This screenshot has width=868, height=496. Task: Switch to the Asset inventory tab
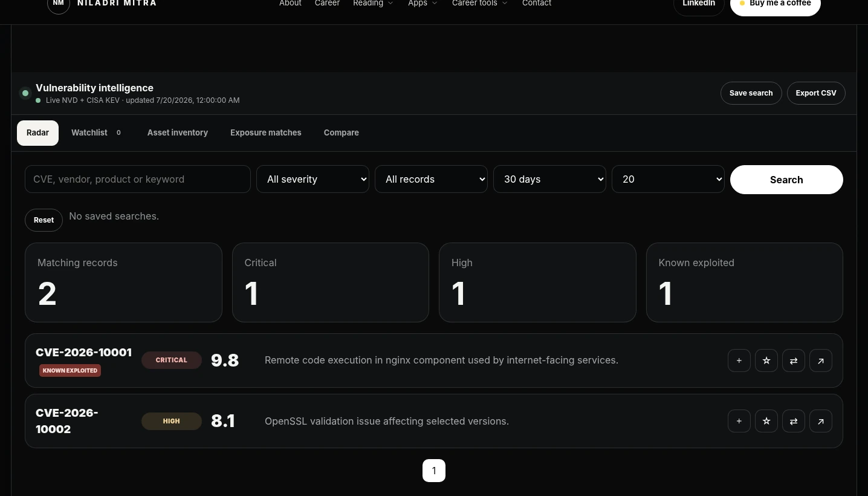pyautogui.click(x=178, y=133)
